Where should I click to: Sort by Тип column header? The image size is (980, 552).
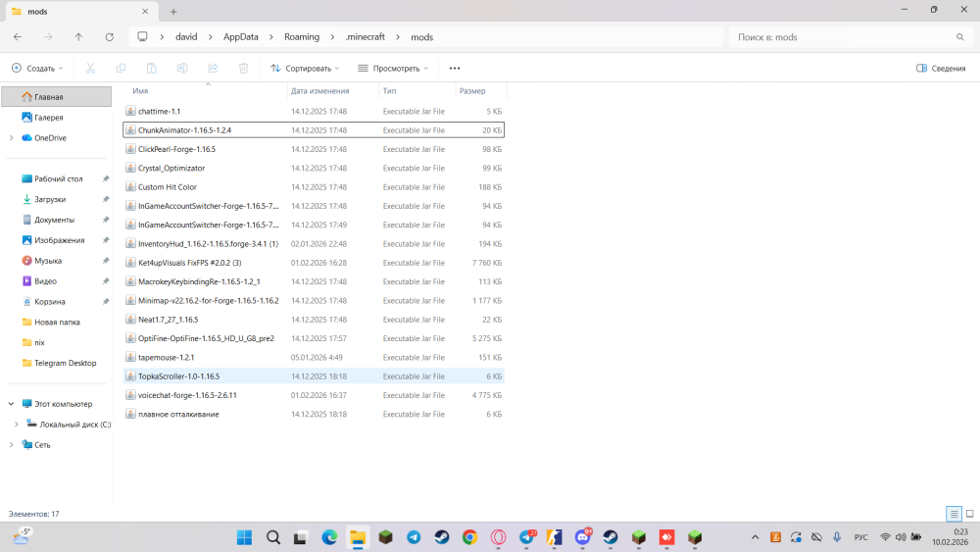416,90
